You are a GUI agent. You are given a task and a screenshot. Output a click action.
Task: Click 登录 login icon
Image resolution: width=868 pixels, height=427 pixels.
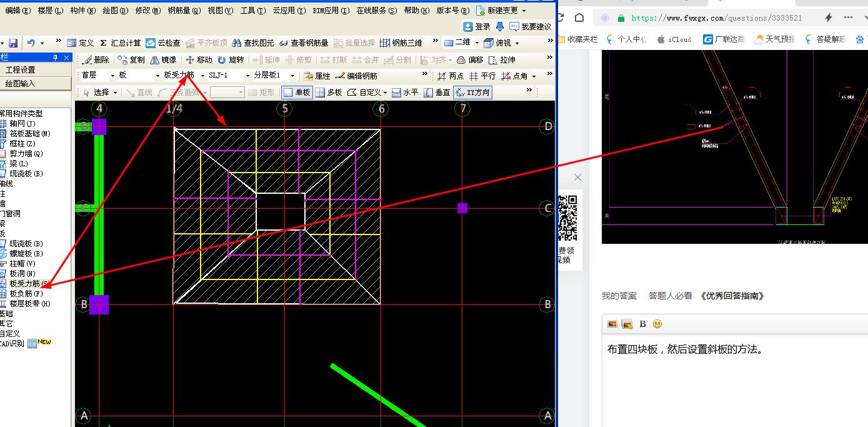[477, 26]
